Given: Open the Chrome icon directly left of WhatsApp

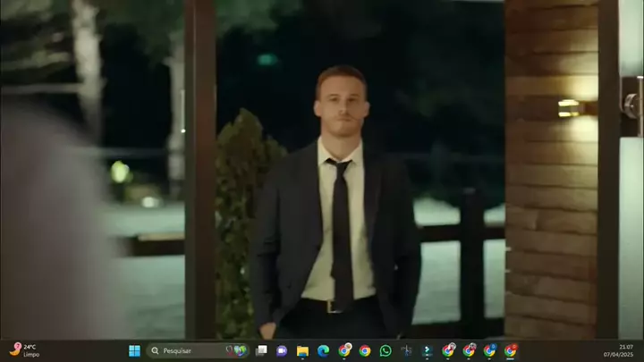Looking at the screenshot, I should coord(365,350).
